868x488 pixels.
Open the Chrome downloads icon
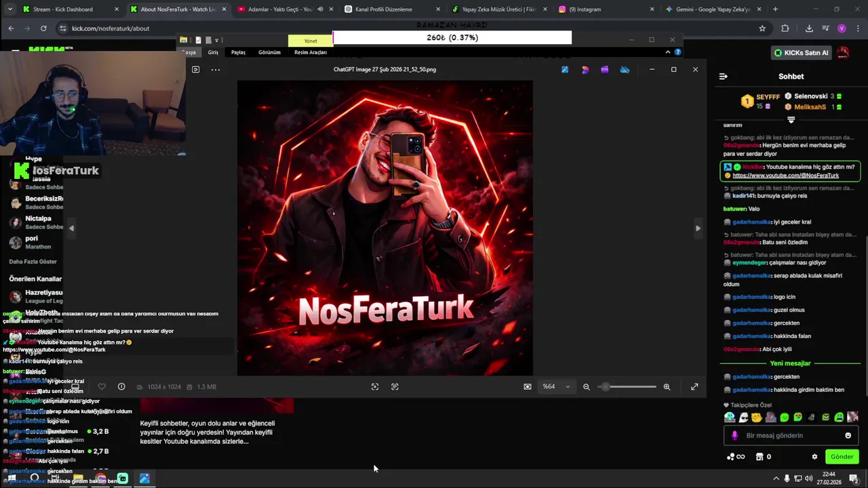point(809,28)
